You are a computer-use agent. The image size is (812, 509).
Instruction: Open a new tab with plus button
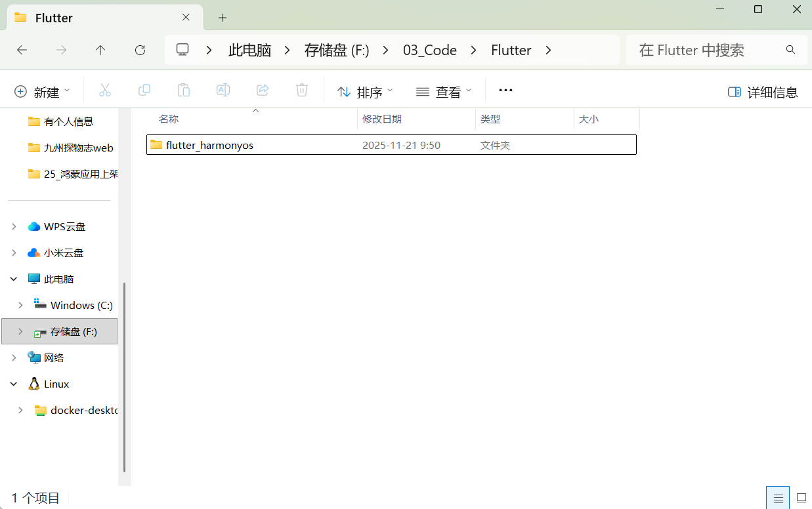(x=223, y=18)
